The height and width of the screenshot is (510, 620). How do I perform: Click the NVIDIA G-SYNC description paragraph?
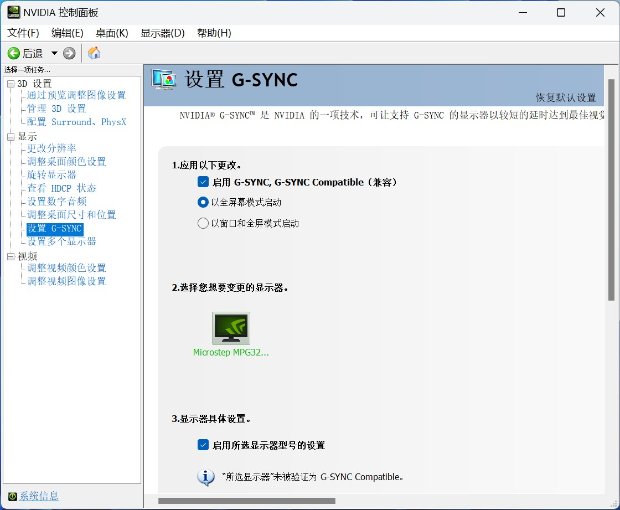392,115
